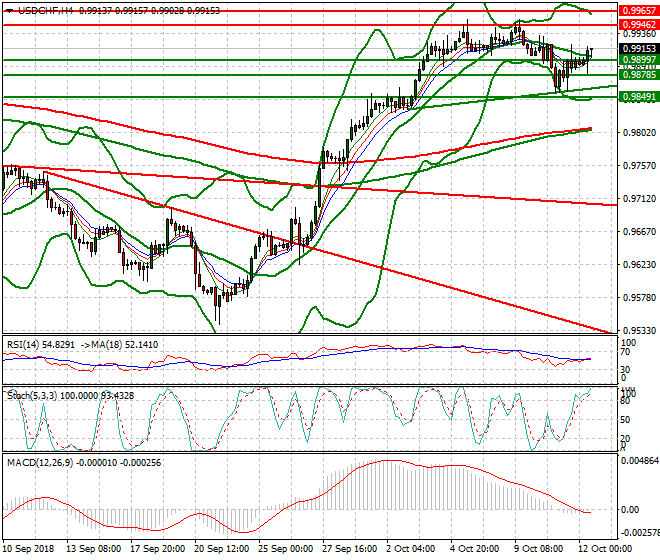Click the Stochastic scale value 50
The image size is (660, 560).
(x=626, y=420)
